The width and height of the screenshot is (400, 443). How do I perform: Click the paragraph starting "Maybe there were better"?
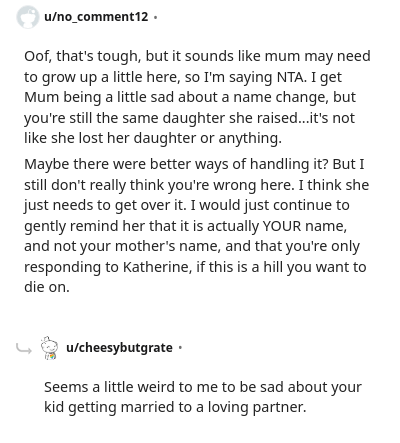(197, 226)
